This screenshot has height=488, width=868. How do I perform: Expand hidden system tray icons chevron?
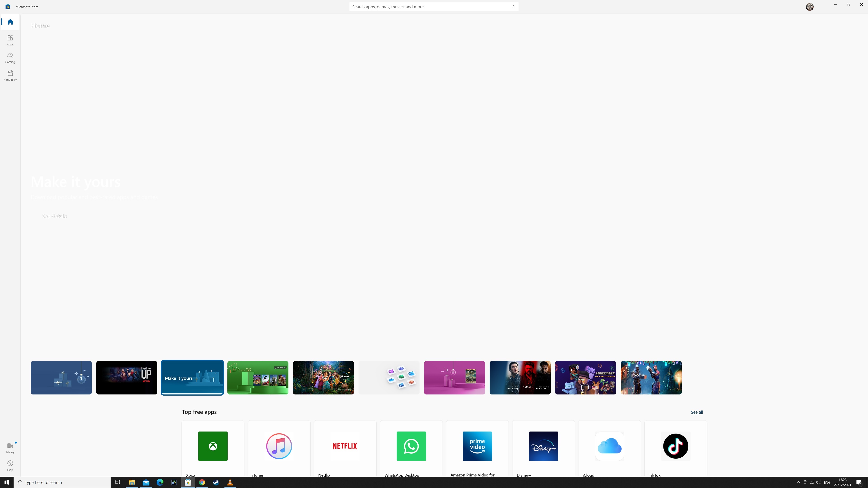pyautogui.click(x=798, y=482)
